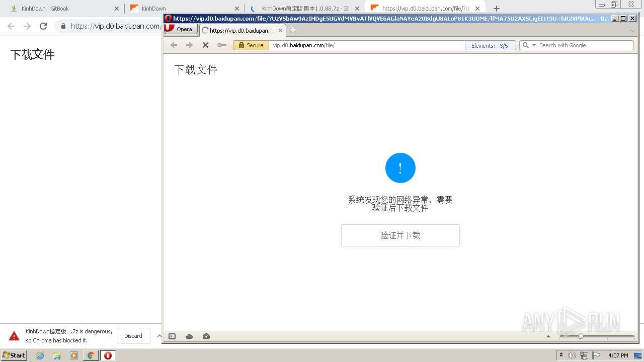The width and height of the screenshot is (644, 362).
Task: Select the vip.d0.baidupan.com tab in Opera
Action: pyautogui.click(x=243, y=31)
